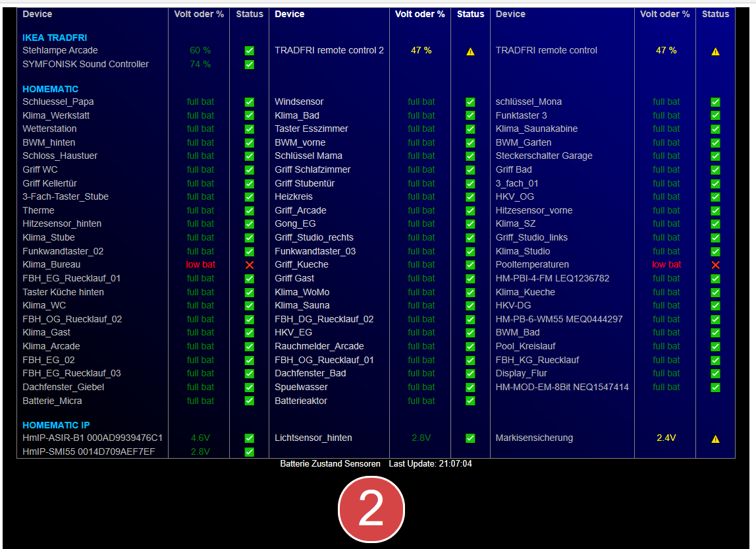Select the device name Taster Esszimmer
This screenshot has width=756, height=549.
tap(311, 129)
